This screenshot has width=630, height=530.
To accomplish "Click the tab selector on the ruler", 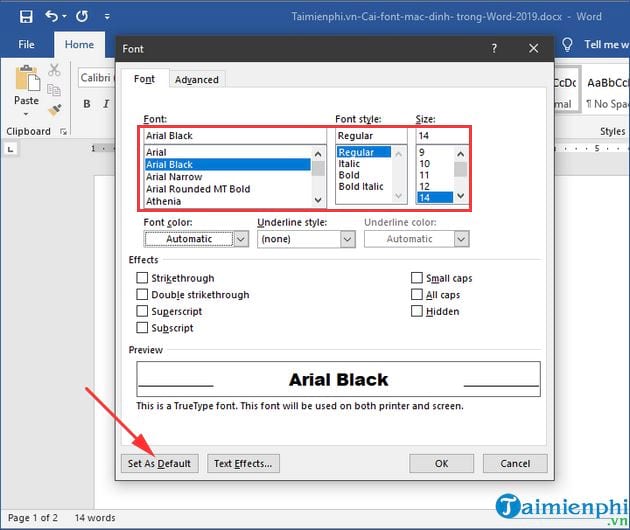I will pos(10,149).
